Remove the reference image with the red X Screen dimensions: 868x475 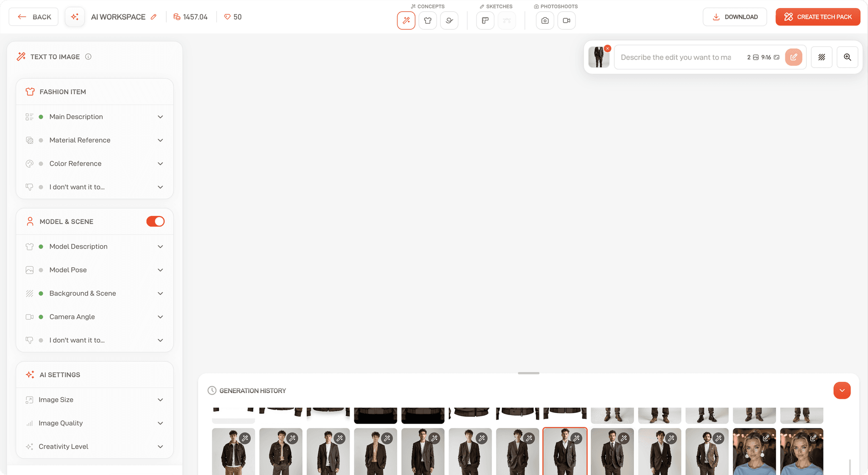click(607, 48)
